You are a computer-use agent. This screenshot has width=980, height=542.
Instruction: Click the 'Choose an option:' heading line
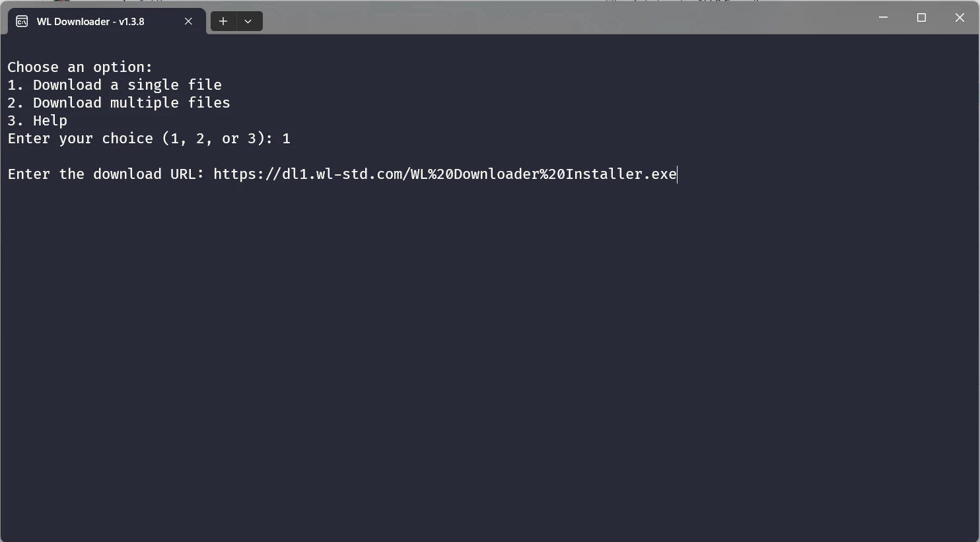pyautogui.click(x=80, y=67)
